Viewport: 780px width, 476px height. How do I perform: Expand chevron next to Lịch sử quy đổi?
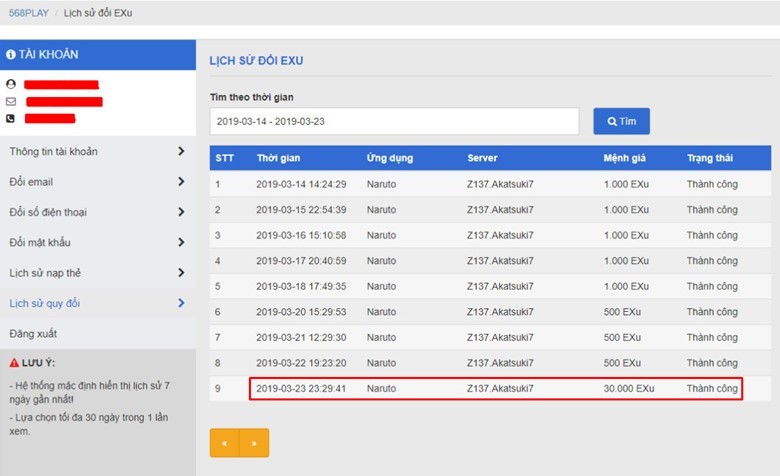[x=181, y=303]
